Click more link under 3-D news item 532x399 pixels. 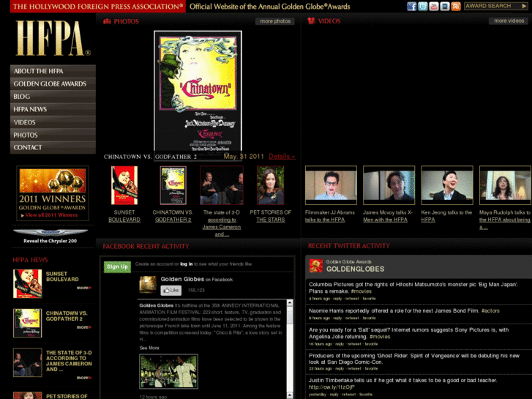84,378
